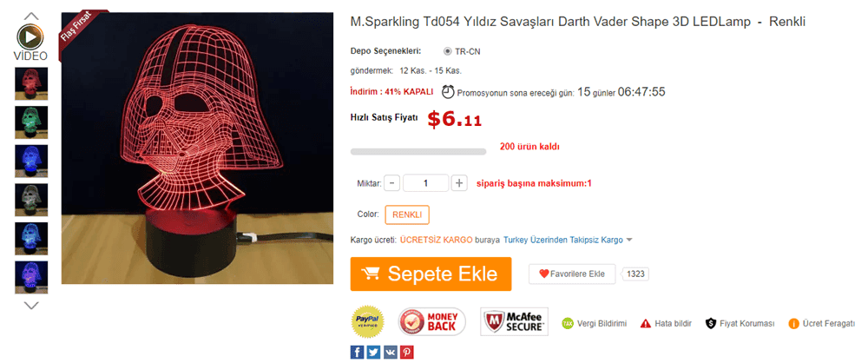Share product on Twitter
This screenshot has height=363, width=868.
[373, 352]
